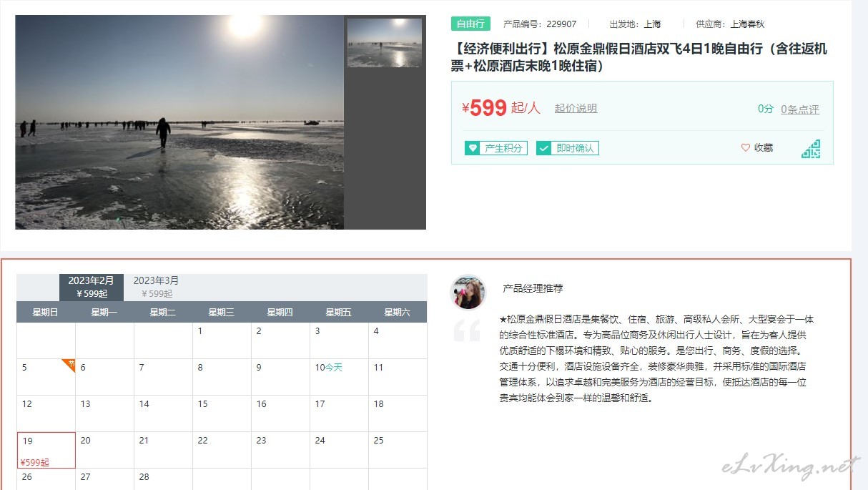Pick the 25th on the calendar

(398, 450)
